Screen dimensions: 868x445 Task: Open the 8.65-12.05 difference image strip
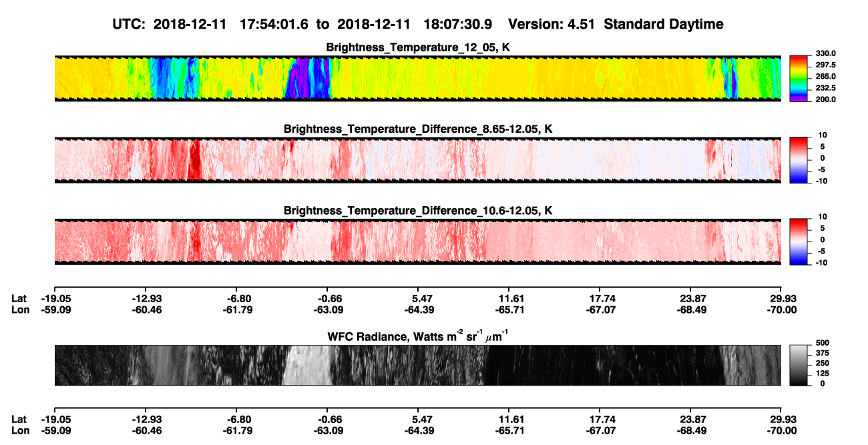(417, 160)
